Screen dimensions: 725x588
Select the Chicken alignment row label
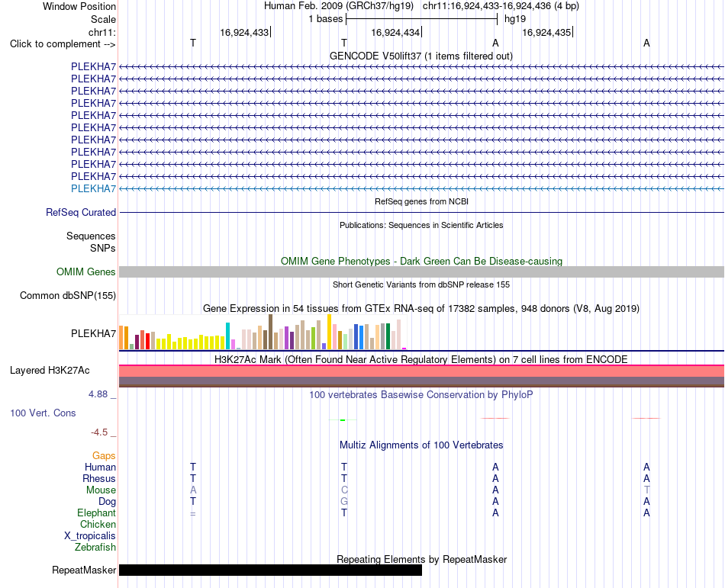[x=98, y=524]
